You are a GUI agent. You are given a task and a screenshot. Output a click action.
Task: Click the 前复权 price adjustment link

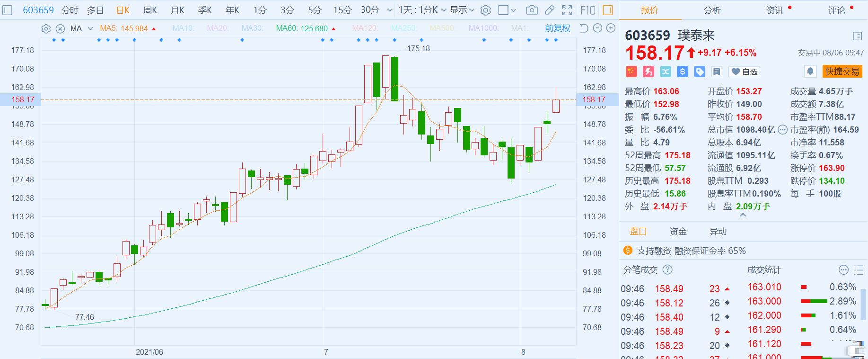tap(557, 28)
